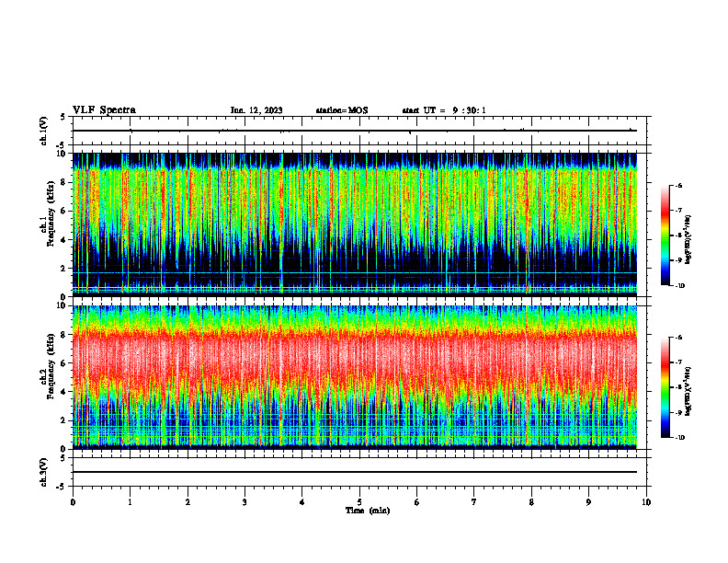Click the "station=MOS" header label
Image resolution: width=728 pixels, height=563 pixels.
[x=342, y=110]
